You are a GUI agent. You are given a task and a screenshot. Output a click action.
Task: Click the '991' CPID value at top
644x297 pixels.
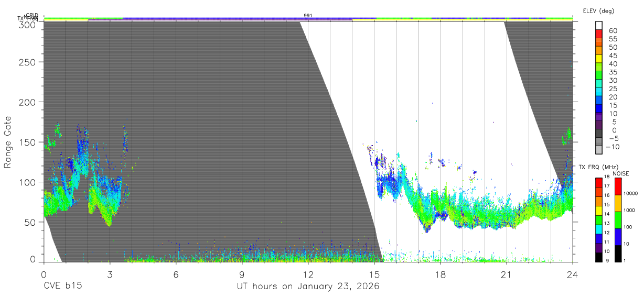308,16
